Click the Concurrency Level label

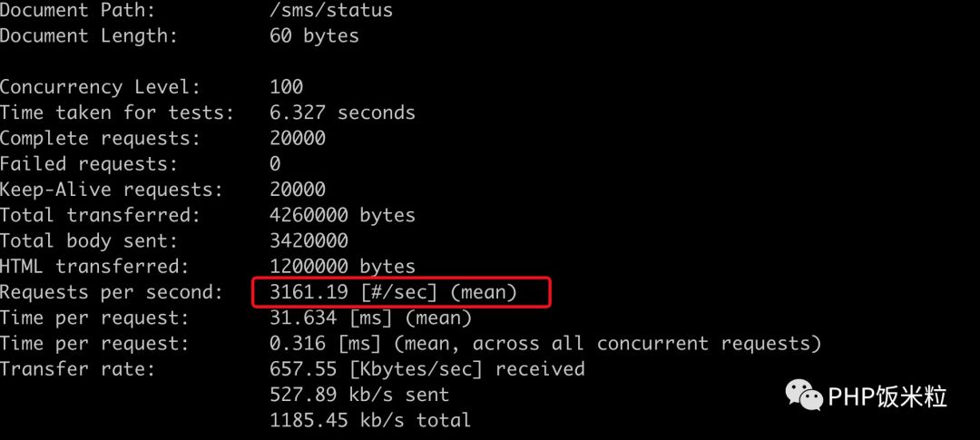[100, 87]
